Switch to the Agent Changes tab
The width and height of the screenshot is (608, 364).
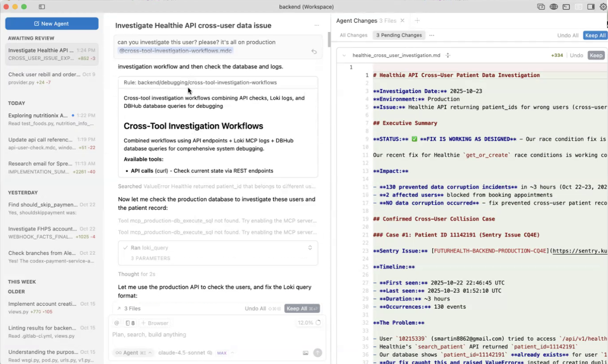coord(366,21)
